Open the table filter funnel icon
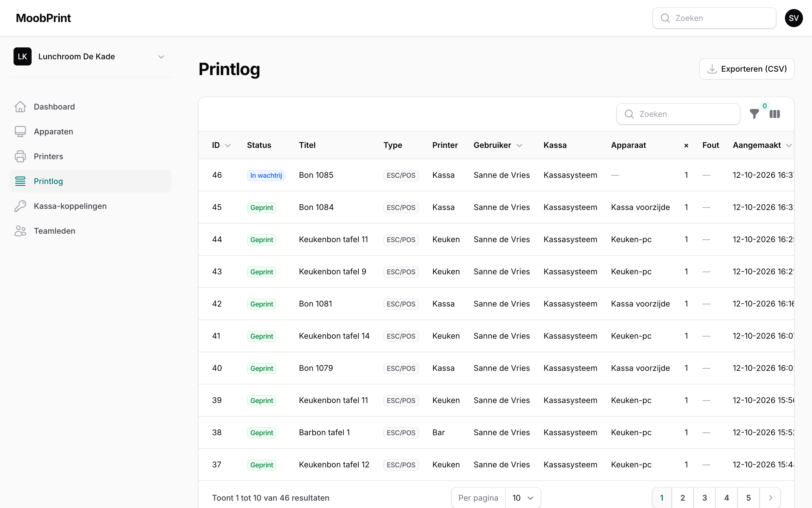812x508 pixels. click(754, 114)
